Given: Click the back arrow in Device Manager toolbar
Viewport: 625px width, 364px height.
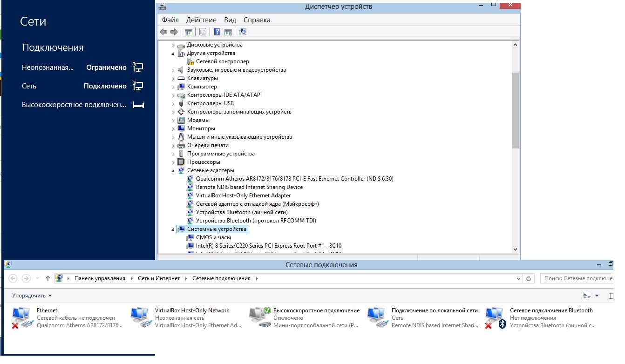Looking at the screenshot, I should coord(163,32).
